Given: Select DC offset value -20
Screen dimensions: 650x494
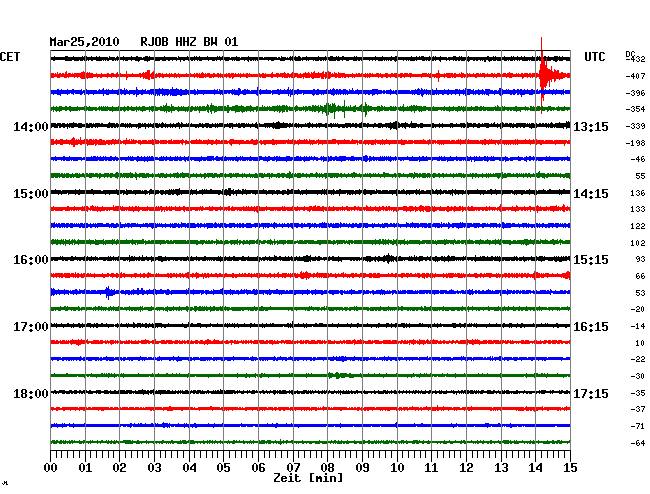Looking at the screenshot, I should tap(638, 309).
